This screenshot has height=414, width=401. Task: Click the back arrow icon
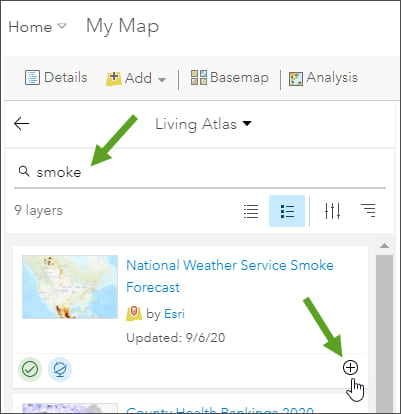pyautogui.click(x=22, y=124)
